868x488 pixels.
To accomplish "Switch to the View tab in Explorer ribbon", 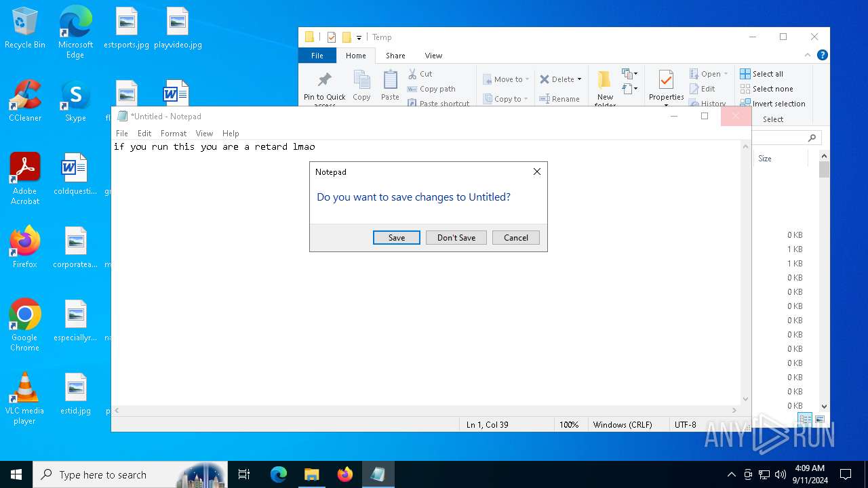I will 433,56.
